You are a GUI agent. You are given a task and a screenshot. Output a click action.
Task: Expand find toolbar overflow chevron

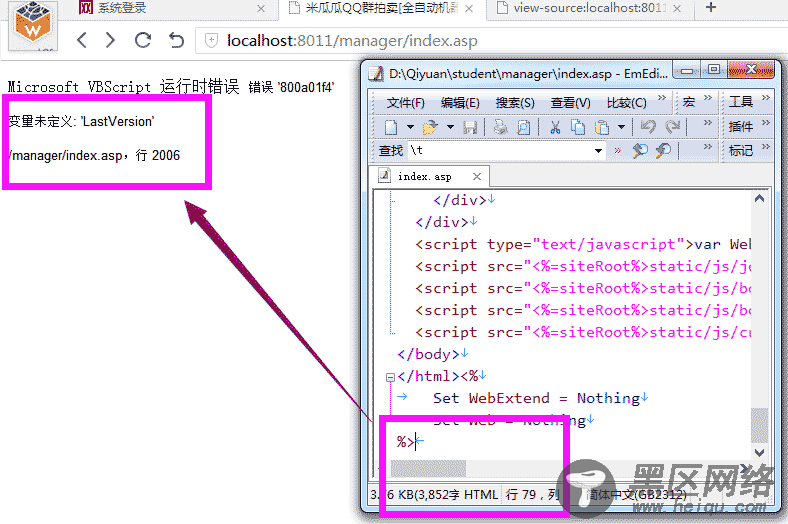708,146
